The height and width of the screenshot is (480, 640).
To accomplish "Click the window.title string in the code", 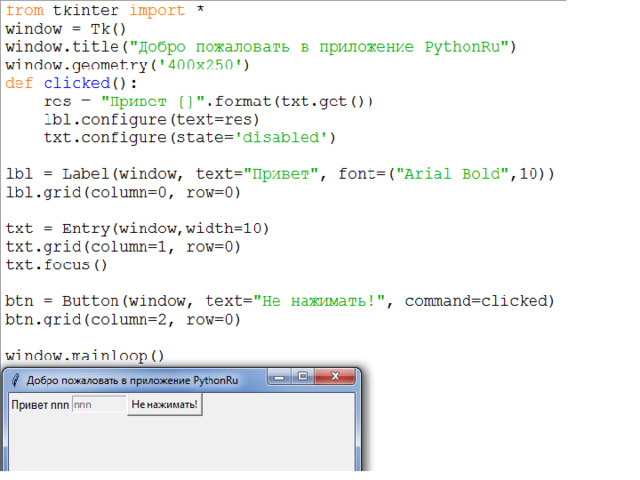I will [324, 47].
